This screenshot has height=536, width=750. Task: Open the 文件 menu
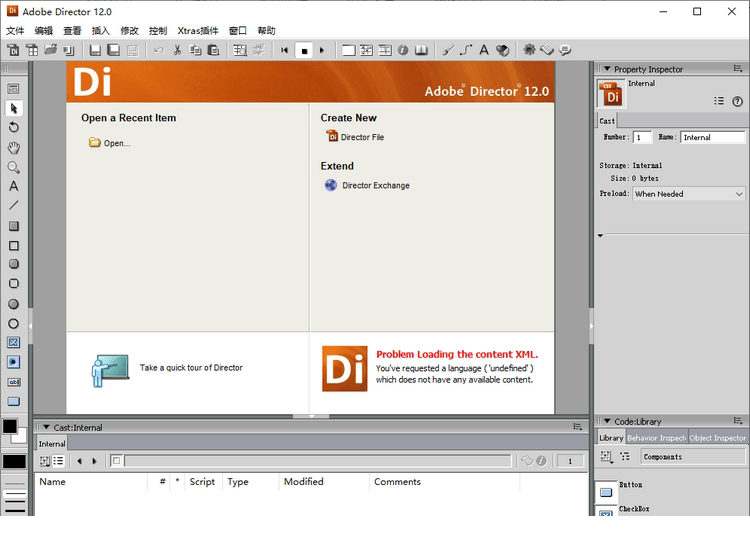15,31
